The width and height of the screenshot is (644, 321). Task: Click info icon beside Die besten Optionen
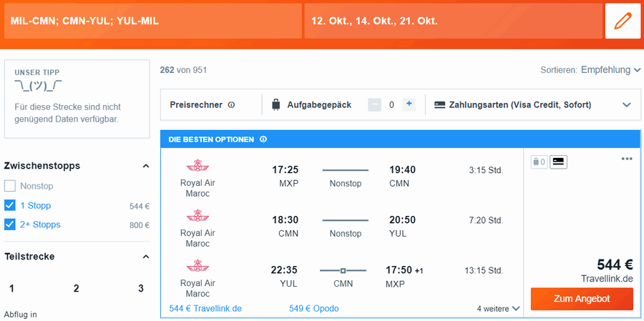(263, 139)
